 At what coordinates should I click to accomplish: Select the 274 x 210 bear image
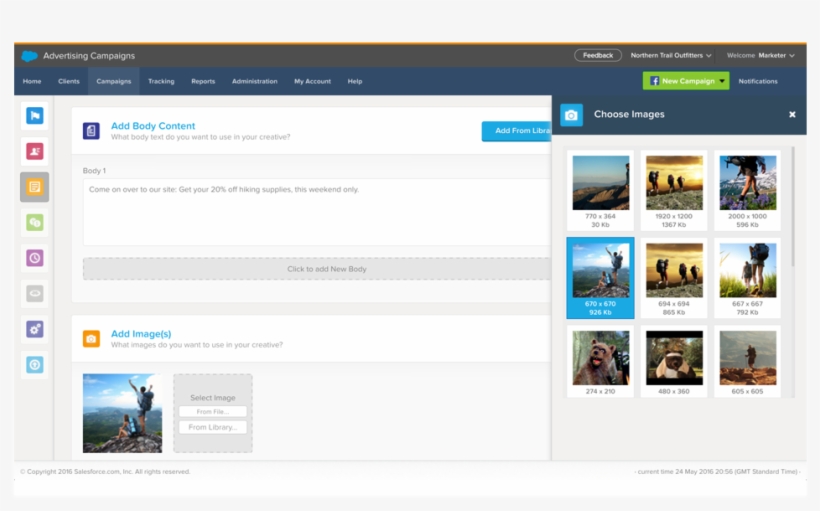pos(600,361)
